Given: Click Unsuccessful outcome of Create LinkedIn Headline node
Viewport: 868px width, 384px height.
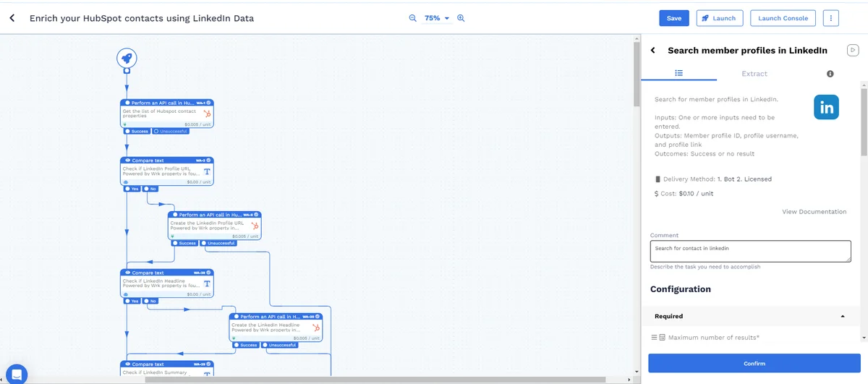Looking at the screenshot, I should pos(280,345).
